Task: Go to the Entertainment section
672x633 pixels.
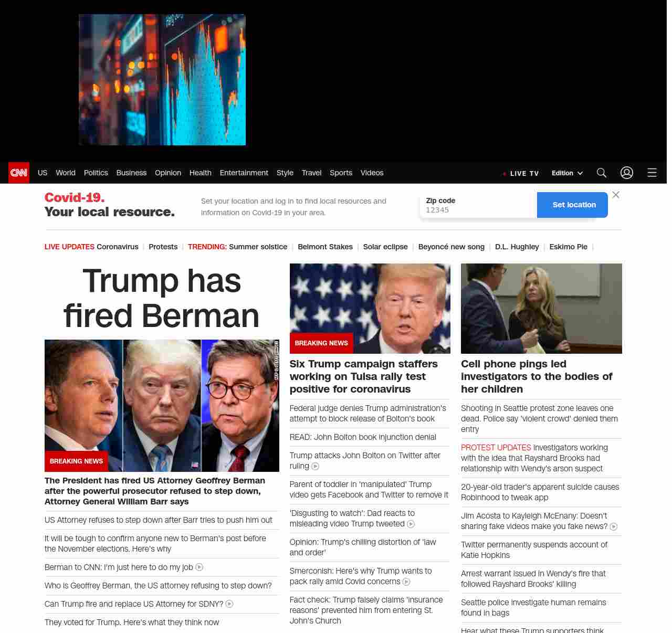Action: point(244,173)
